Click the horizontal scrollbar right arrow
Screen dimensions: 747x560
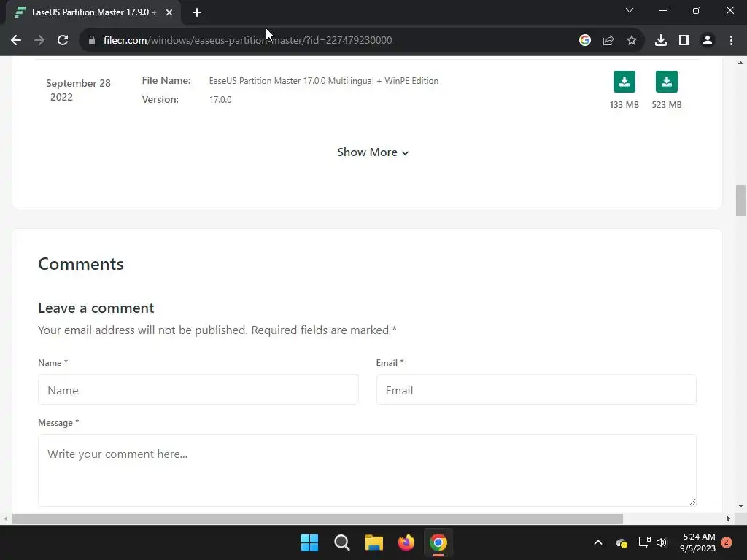[729, 519]
